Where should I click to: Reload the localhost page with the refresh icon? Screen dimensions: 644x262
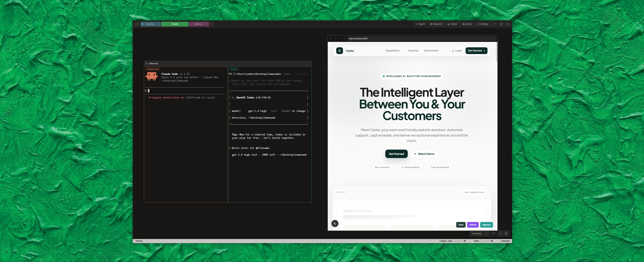point(345,39)
